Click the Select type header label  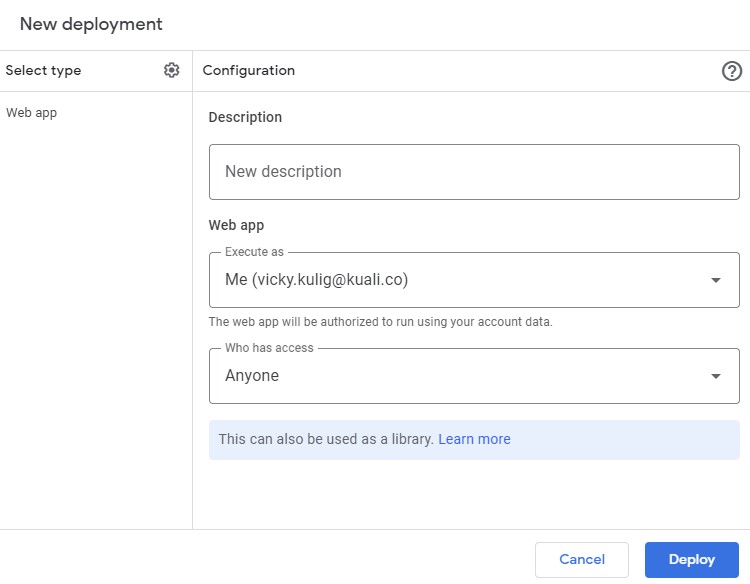pyautogui.click(x=44, y=71)
